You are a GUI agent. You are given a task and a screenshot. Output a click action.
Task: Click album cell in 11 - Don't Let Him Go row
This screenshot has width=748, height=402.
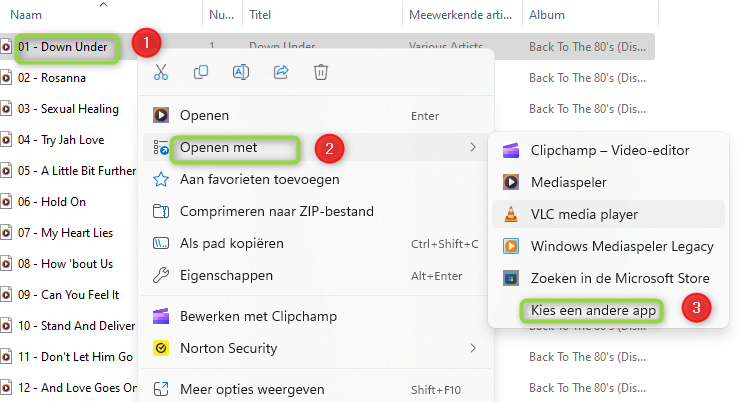[587, 357]
